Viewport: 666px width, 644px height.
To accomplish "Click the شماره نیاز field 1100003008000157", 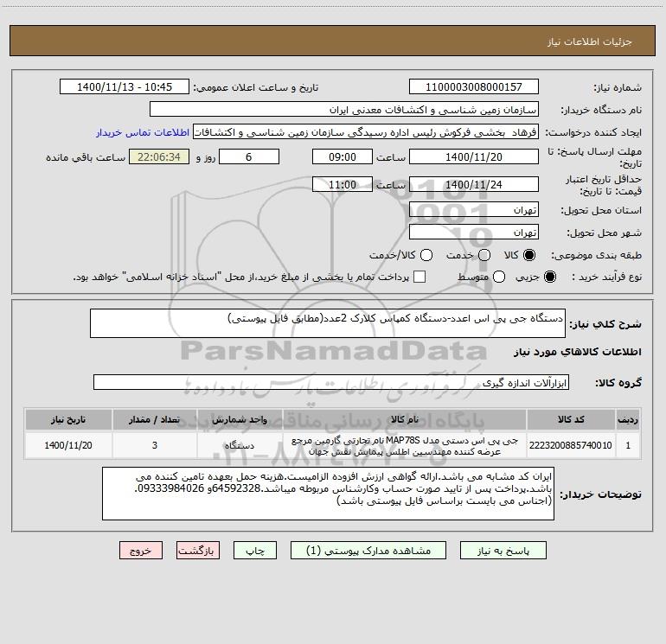I will pos(474,86).
